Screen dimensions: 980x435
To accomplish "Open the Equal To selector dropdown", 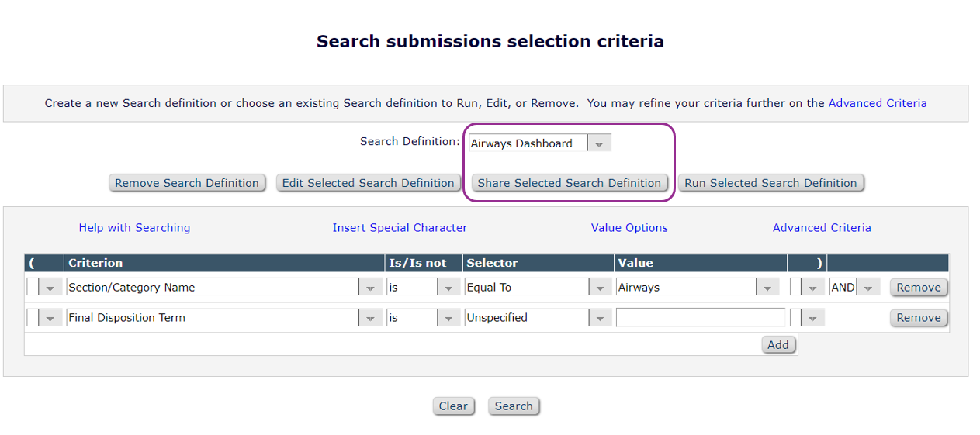I will click(x=600, y=288).
